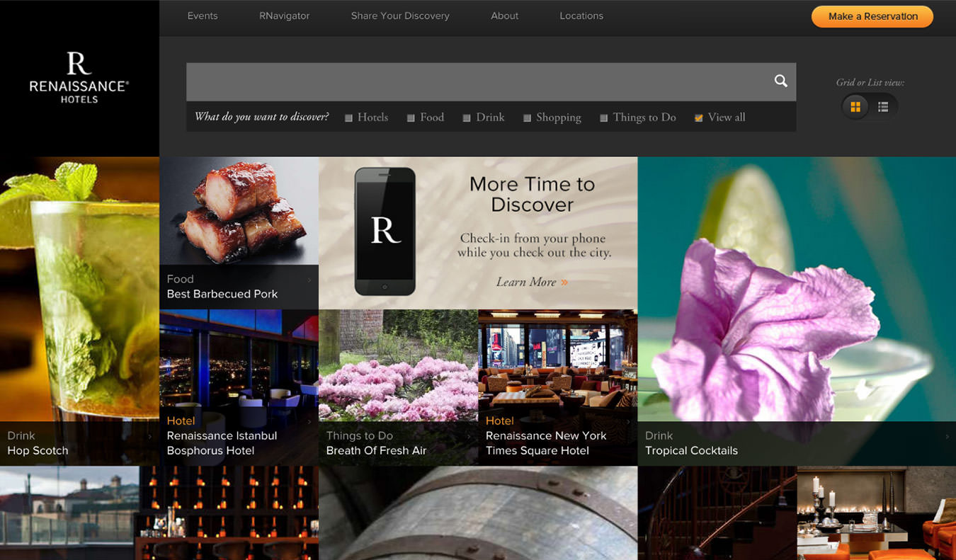The width and height of the screenshot is (956, 560).
Task: Expand the Renaissance New York Times Square tile
Action: (630, 421)
